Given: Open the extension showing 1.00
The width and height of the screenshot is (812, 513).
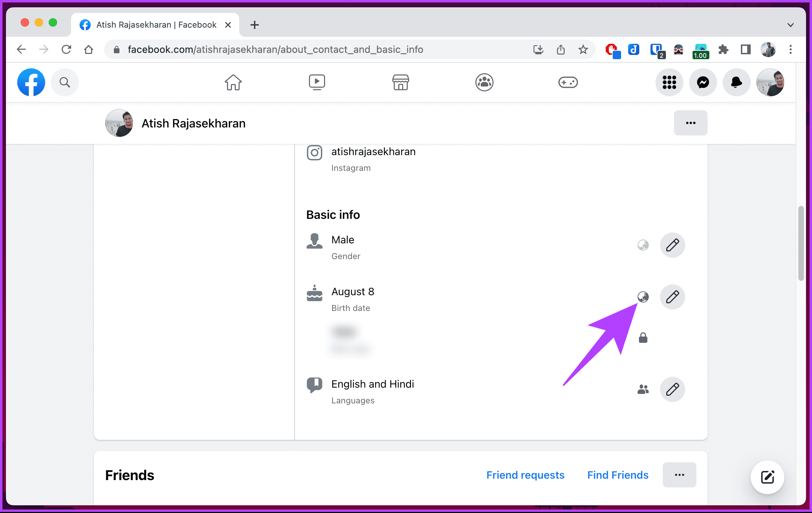Looking at the screenshot, I should click(x=701, y=51).
